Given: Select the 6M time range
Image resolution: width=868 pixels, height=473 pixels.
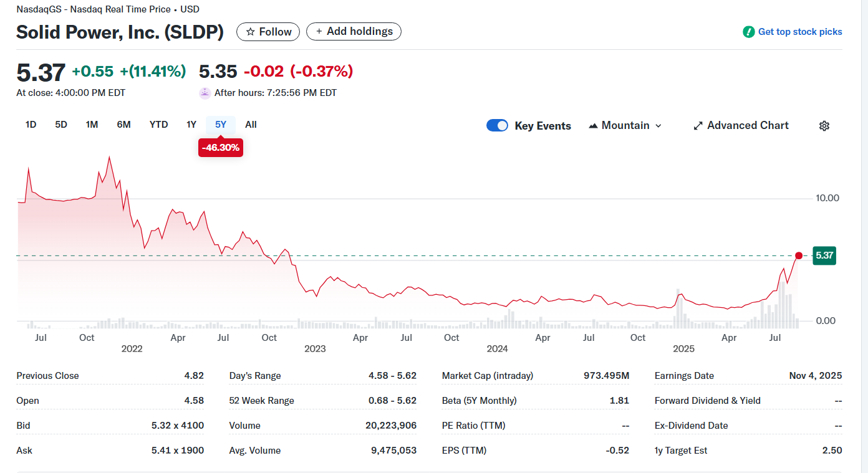Looking at the screenshot, I should pos(123,125).
